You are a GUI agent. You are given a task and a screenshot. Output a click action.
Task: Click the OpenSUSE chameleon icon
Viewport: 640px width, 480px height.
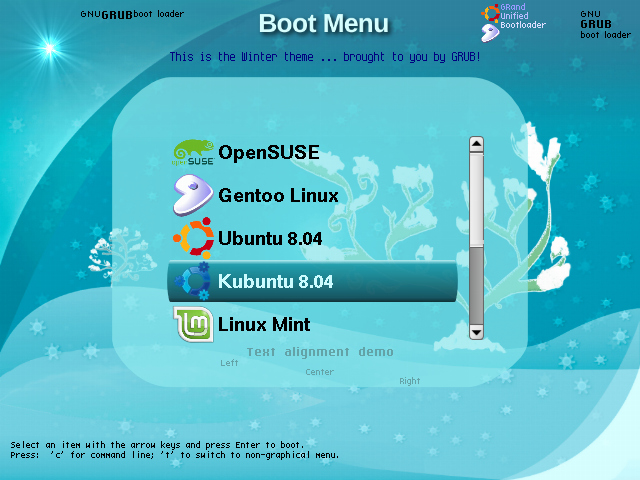pyautogui.click(x=193, y=152)
